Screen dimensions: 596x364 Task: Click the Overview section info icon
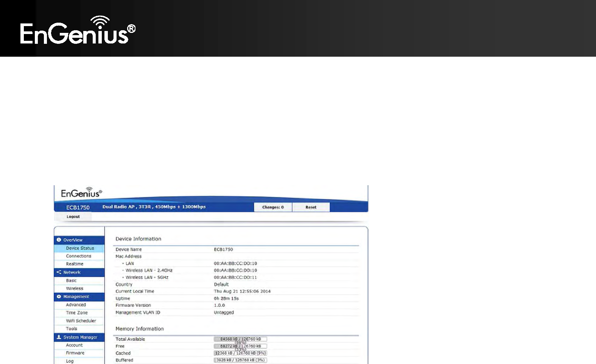tap(59, 240)
